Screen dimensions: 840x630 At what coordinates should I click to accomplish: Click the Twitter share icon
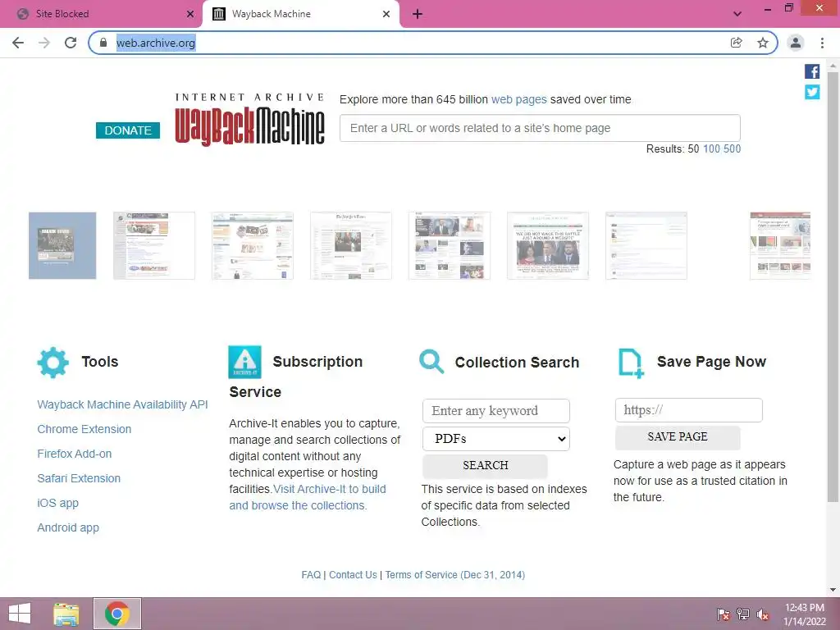pyautogui.click(x=812, y=92)
